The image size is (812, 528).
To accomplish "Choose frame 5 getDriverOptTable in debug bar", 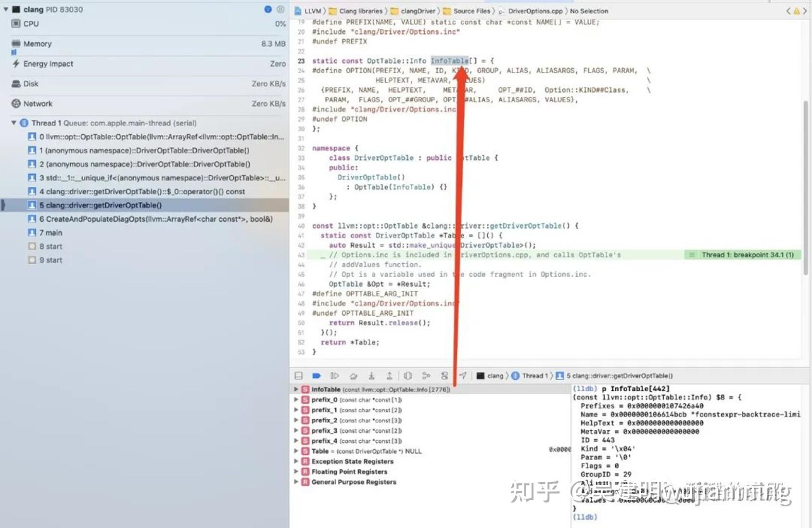I will [614, 376].
